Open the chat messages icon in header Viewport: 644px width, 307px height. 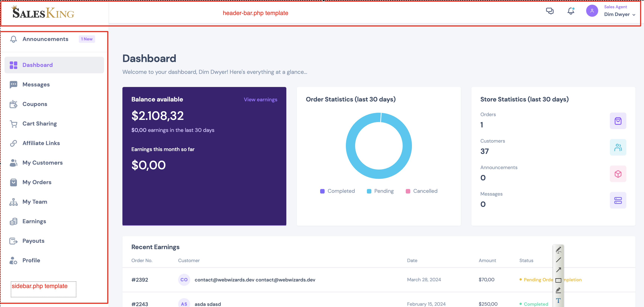tap(550, 11)
